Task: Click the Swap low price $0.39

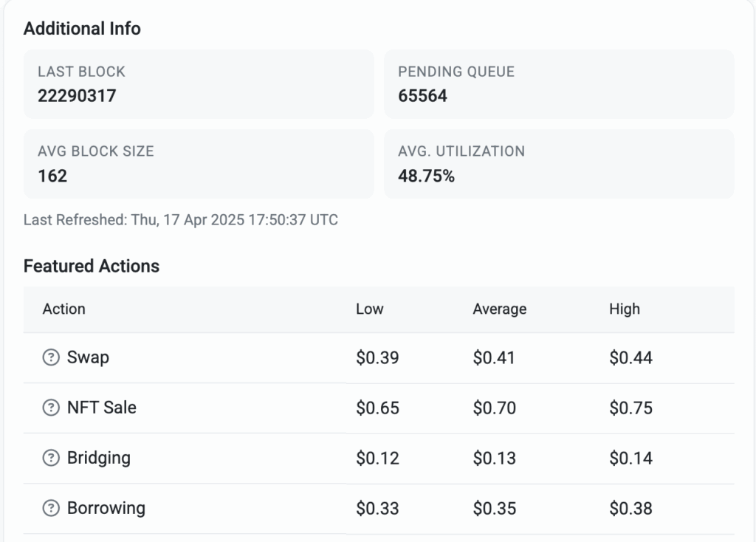Action: pos(377,358)
